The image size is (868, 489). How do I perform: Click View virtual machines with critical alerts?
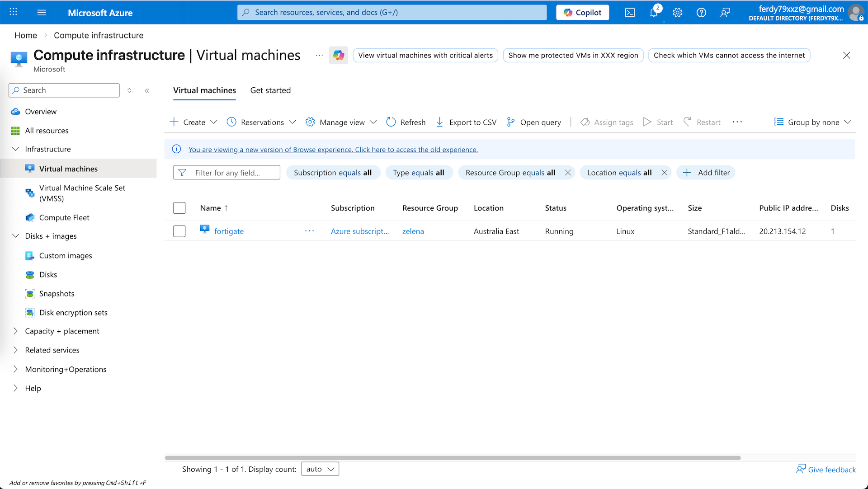coord(425,55)
